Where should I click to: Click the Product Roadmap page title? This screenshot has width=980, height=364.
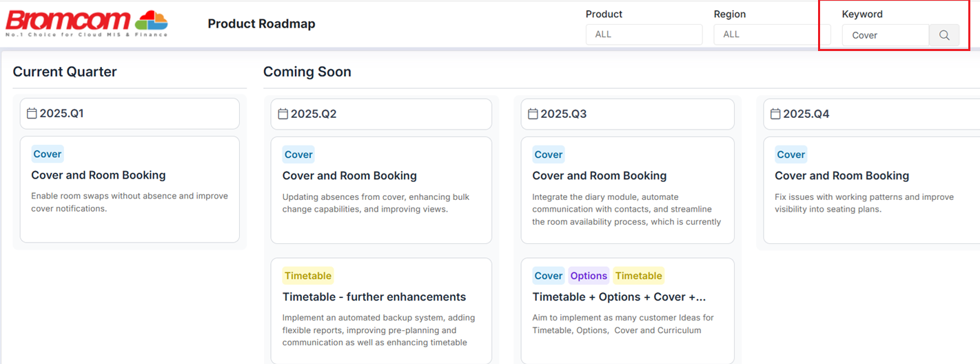pyautogui.click(x=261, y=24)
